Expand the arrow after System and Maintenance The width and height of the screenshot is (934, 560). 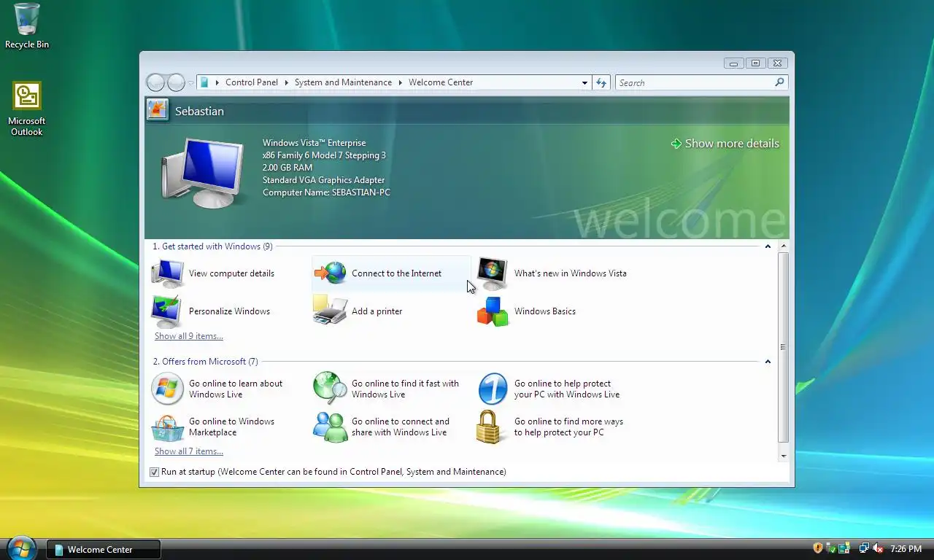tap(400, 83)
